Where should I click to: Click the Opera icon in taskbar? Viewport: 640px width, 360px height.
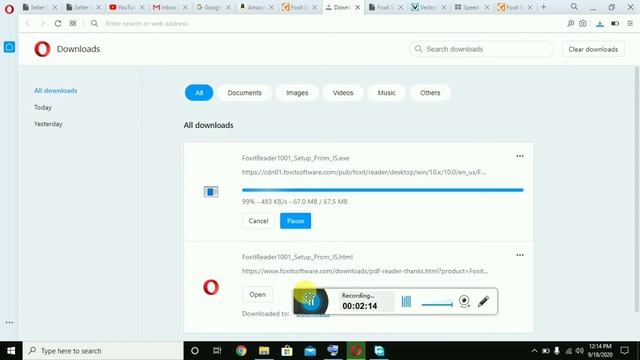point(356,351)
